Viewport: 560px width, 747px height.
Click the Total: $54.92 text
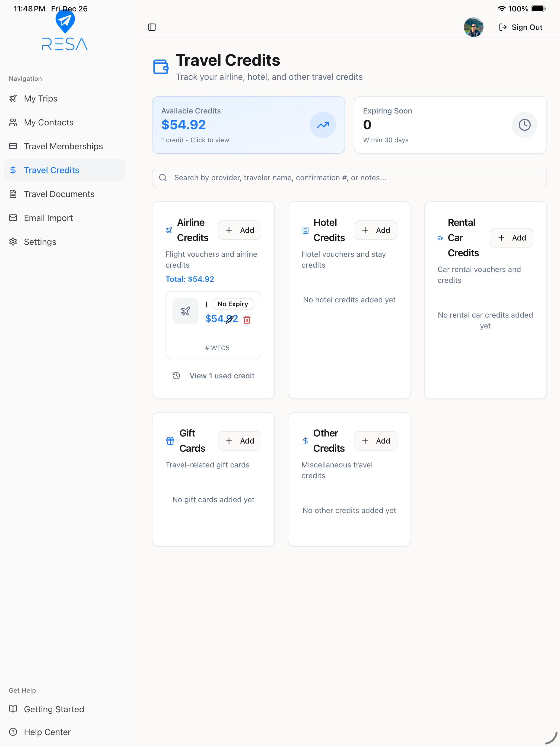pos(190,279)
